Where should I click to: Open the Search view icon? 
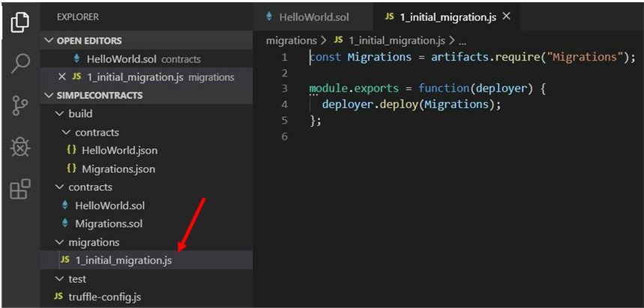(x=20, y=64)
